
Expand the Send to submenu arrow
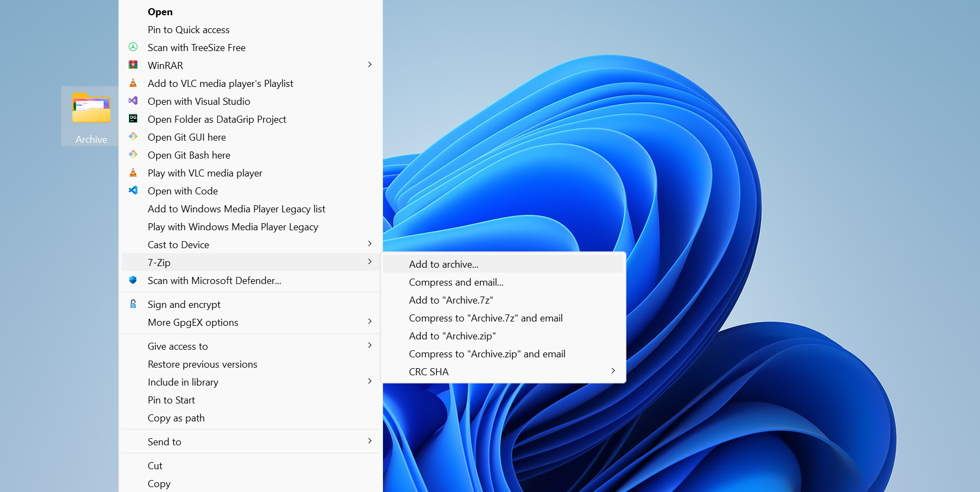(x=370, y=441)
